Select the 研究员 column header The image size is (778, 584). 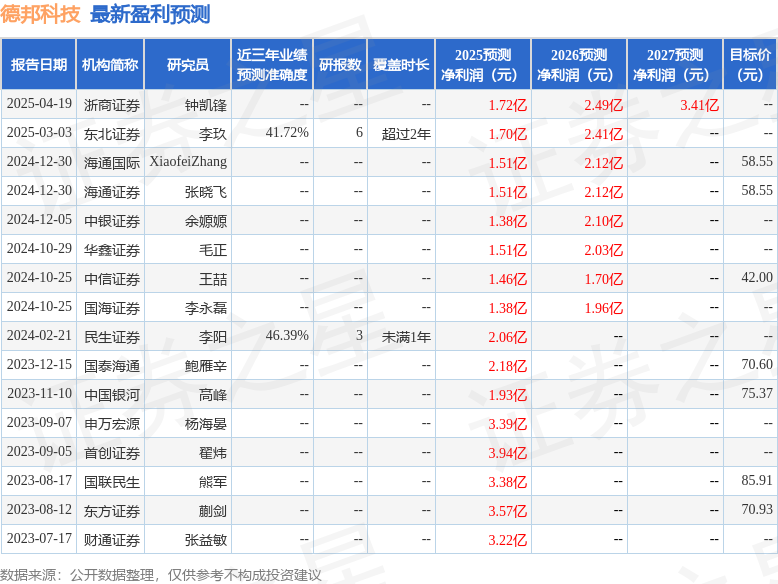188,65
